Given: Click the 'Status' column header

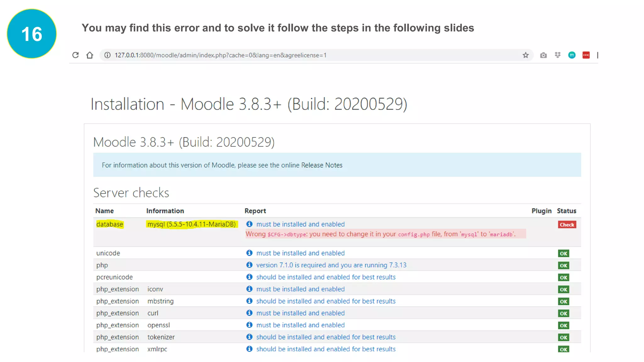Looking at the screenshot, I should (x=567, y=211).
